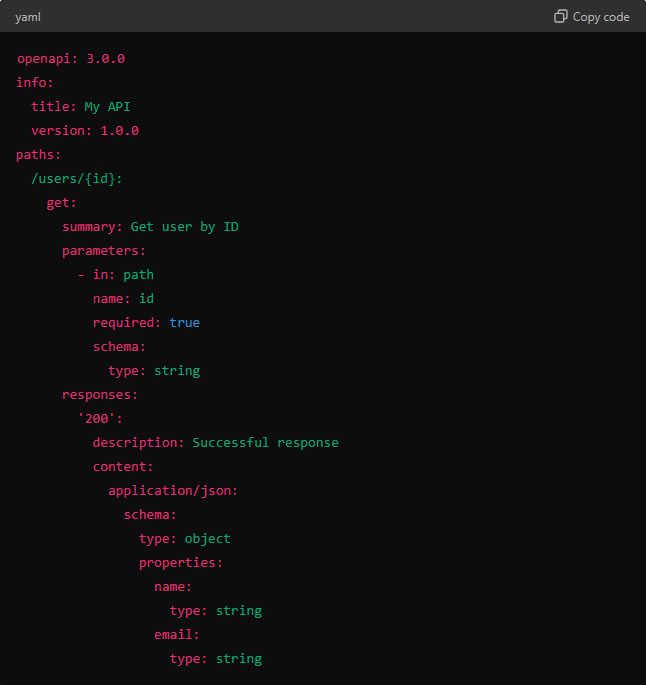Click the 'get:' line
646x685 pixels.
click(62, 203)
